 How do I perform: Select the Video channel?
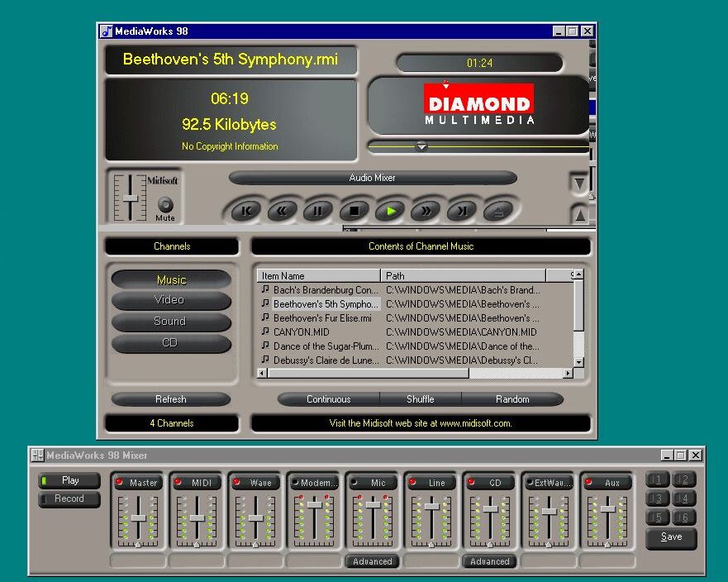[171, 300]
